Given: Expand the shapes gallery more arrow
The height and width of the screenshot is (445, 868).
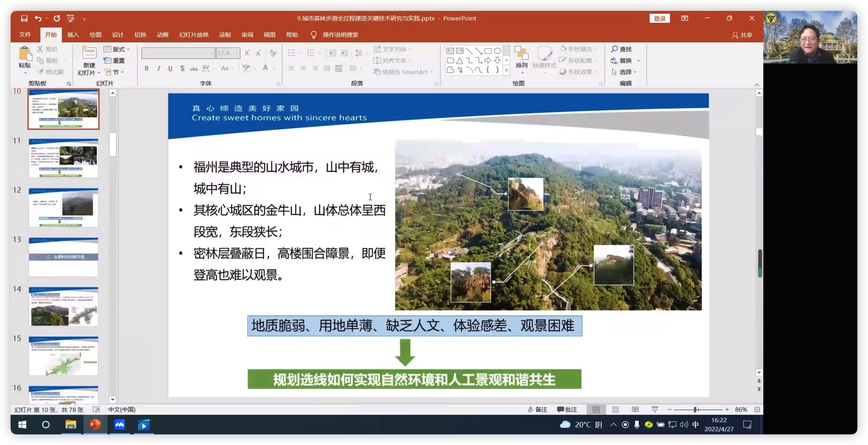Looking at the screenshot, I should [x=506, y=70].
